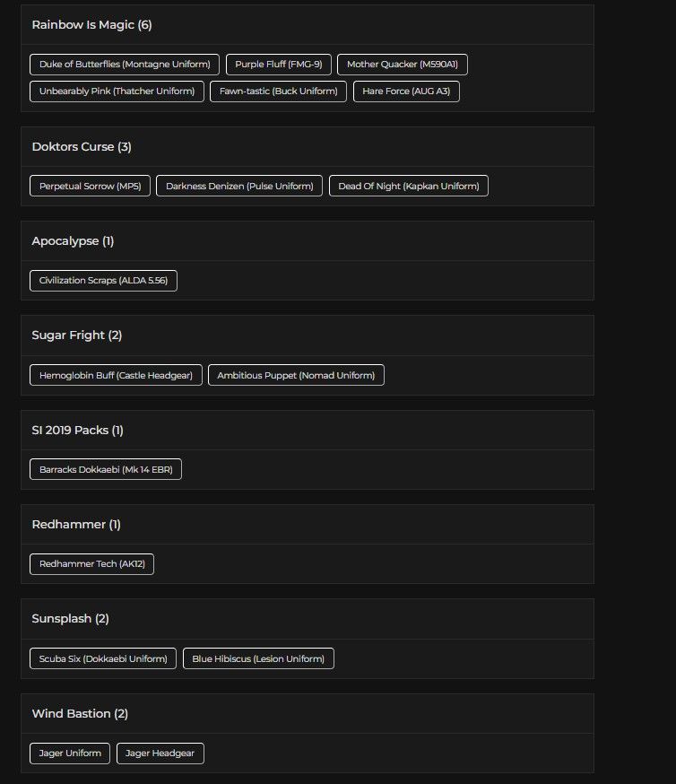Select Civilization Scraps (ALDA 5.56) tag
This screenshot has width=676, height=784.
(x=103, y=281)
